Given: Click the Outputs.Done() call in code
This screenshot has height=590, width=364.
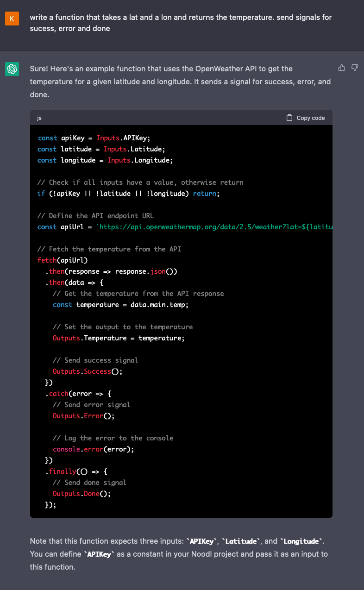Looking at the screenshot, I should pos(82,494).
